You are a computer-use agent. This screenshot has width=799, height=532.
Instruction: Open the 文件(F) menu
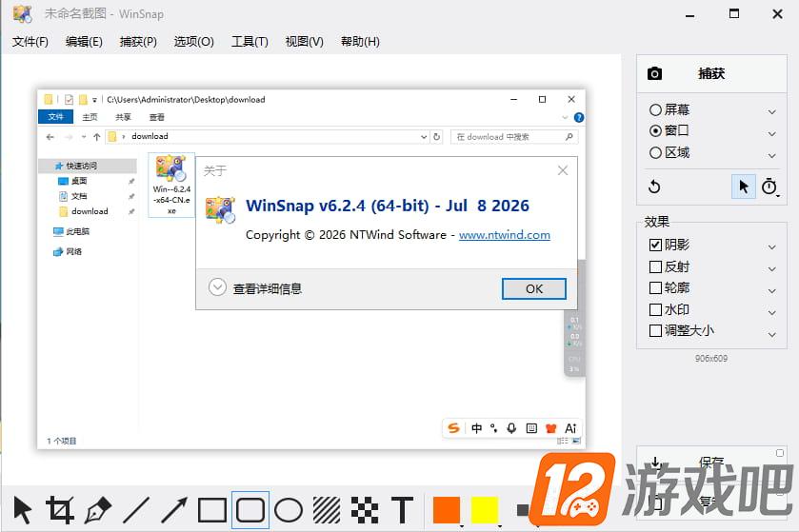[30, 42]
